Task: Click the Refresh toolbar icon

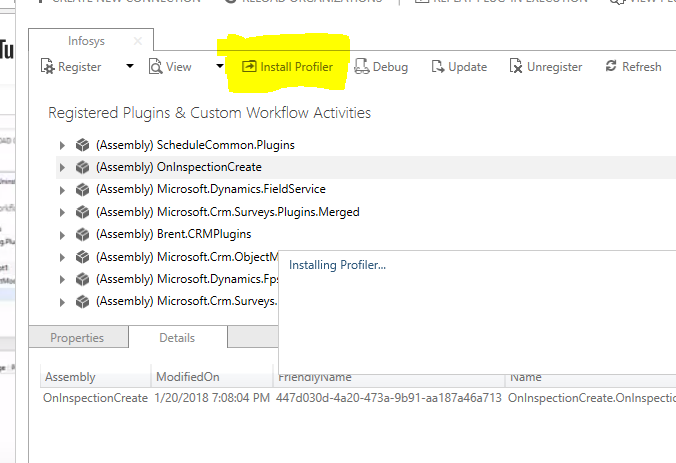Action: [x=611, y=66]
